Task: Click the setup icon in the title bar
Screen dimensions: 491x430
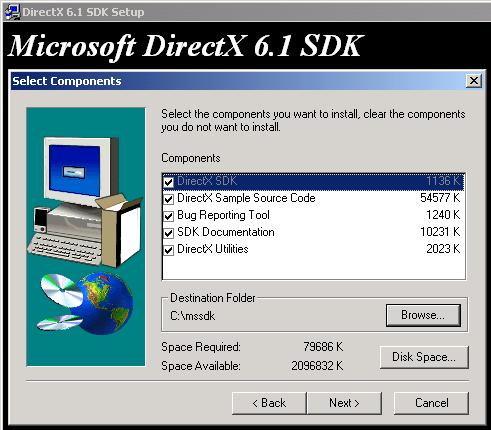Action: coord(12,12)
